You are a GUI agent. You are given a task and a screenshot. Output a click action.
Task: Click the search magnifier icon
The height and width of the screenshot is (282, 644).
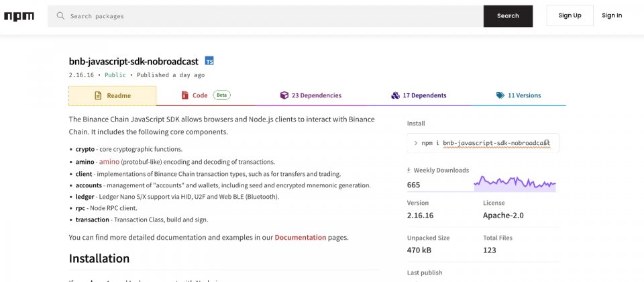click(60, 16)
